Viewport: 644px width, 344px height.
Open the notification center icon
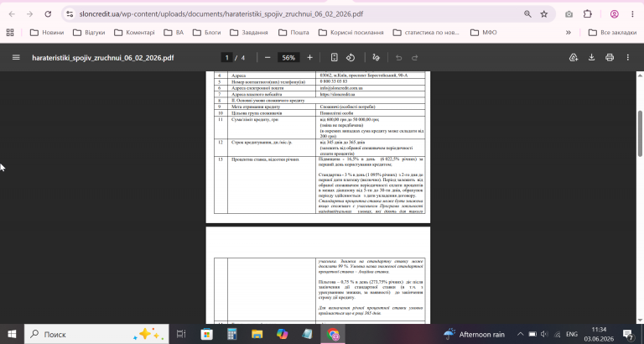628,334
